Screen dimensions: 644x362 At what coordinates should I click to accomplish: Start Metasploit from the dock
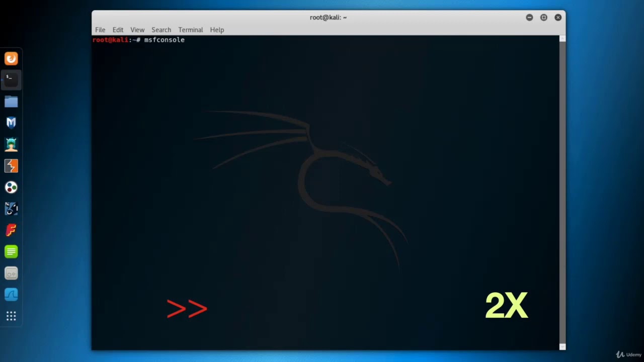coord(11,123)
